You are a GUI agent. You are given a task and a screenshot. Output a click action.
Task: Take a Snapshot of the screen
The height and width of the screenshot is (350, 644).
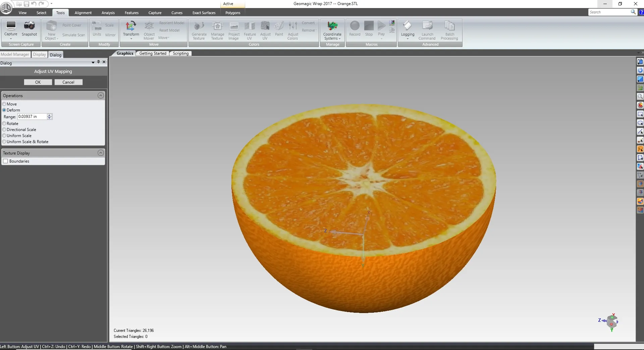point(29,30)
